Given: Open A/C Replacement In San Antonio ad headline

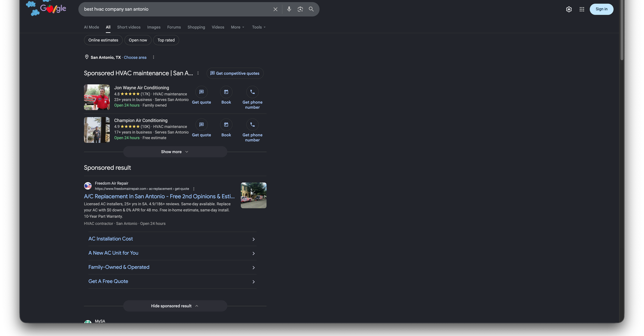Looking at the screenshot, I should pos(159,196).
